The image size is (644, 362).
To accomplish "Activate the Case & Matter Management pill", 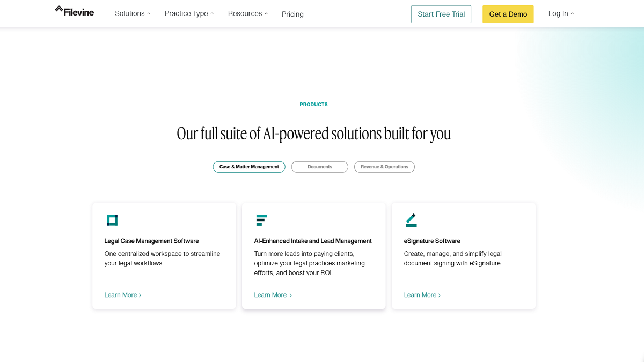I will (x=248, y=167).
